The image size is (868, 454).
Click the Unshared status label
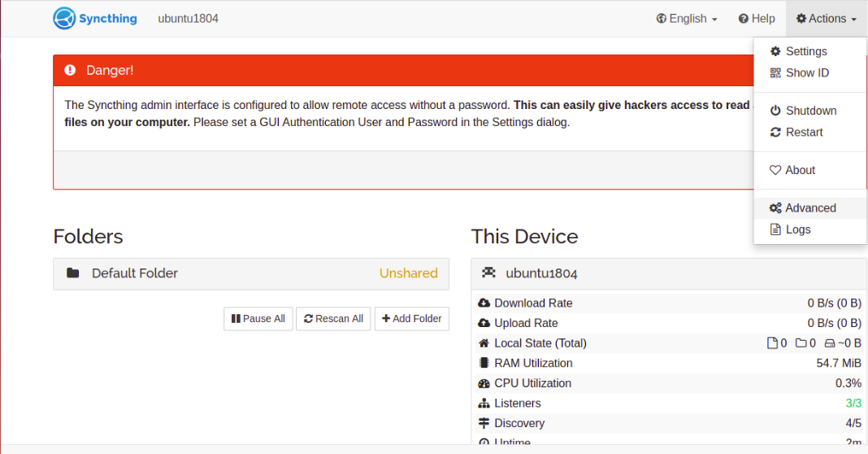pos(409,273)
